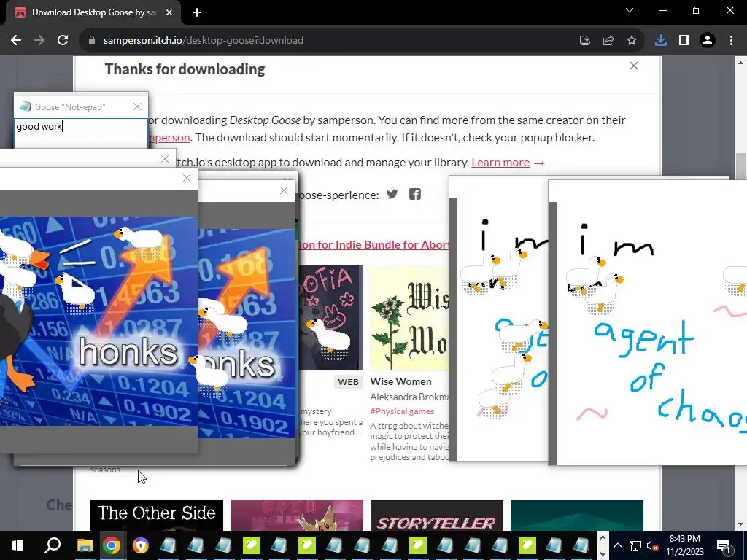This screenshot has width=747, height=560.
Task: Open File Explorer from the taskbar
Action: 85,545
